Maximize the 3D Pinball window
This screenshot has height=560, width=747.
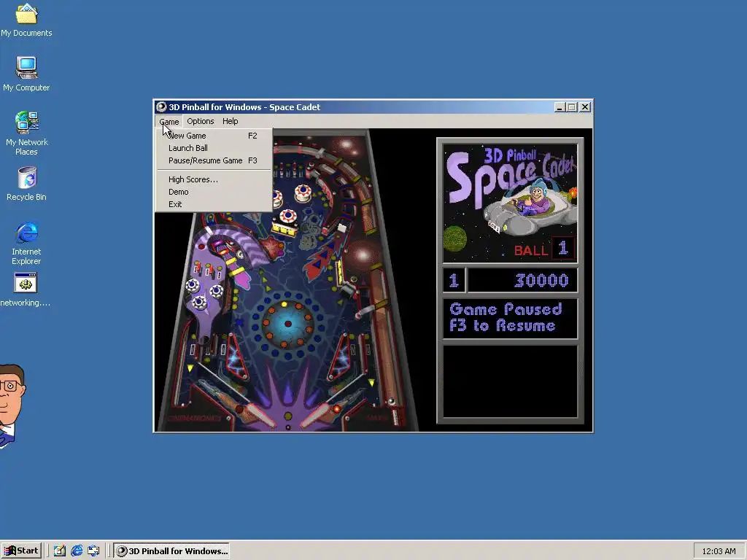572,107
